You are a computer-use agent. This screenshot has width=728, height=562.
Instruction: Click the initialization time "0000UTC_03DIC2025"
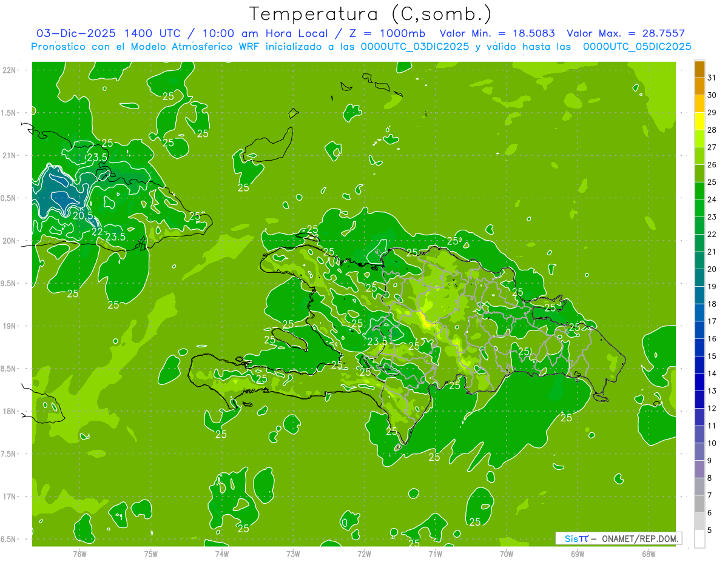point(415,47)
